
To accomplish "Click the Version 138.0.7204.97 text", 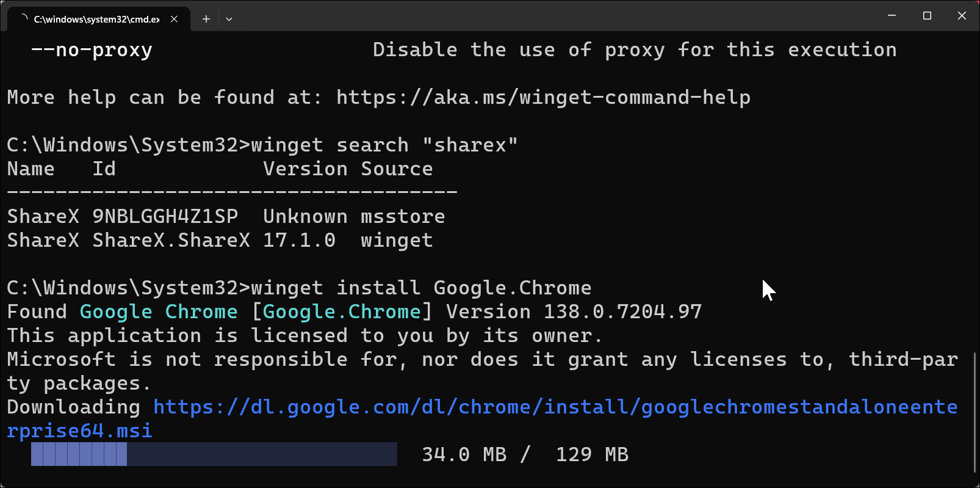I will tap(574, 312).
